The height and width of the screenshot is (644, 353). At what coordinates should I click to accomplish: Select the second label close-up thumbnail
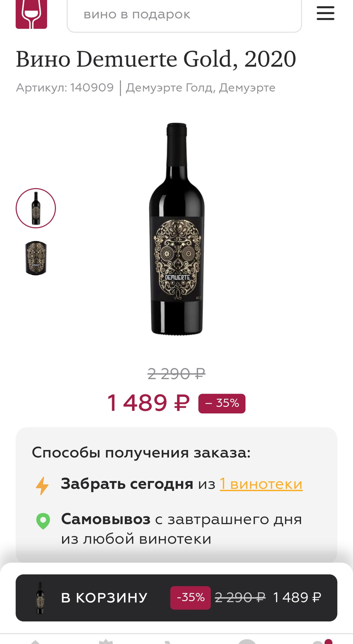[x=36, y=258]
